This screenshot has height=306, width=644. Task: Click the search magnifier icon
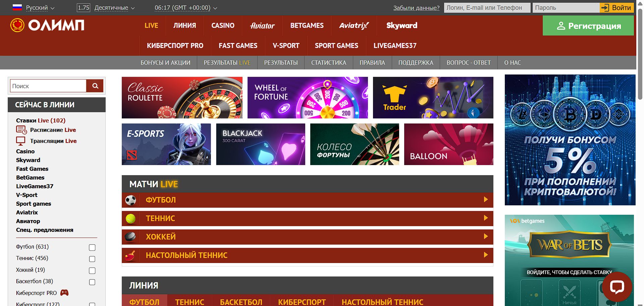pyautogui.click(x=95, y=86)
